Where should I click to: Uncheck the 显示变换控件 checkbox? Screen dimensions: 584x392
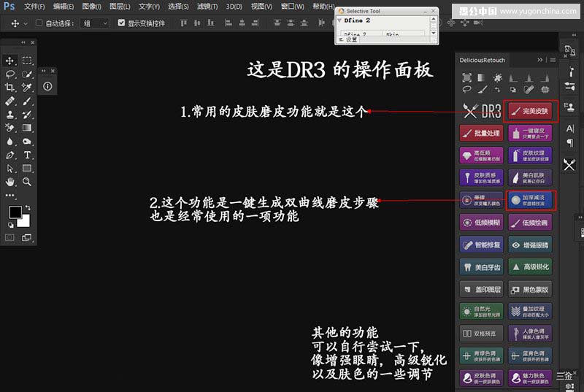pos(121,23)
